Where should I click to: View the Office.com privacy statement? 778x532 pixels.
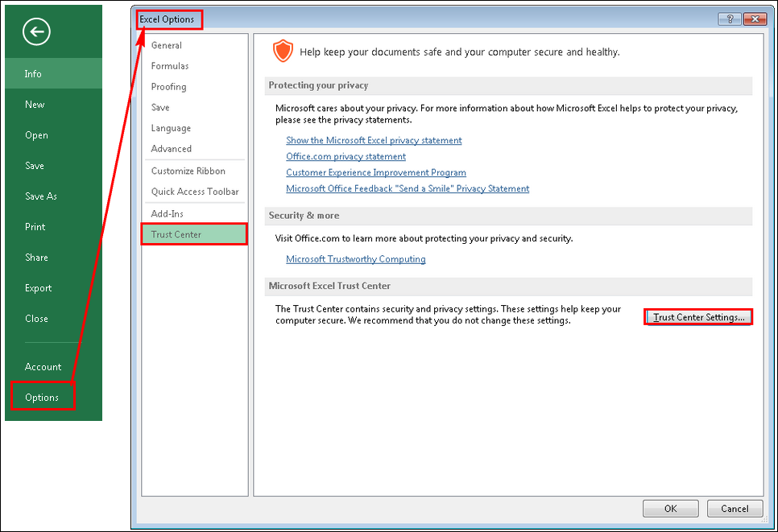[x=346, y=156]
